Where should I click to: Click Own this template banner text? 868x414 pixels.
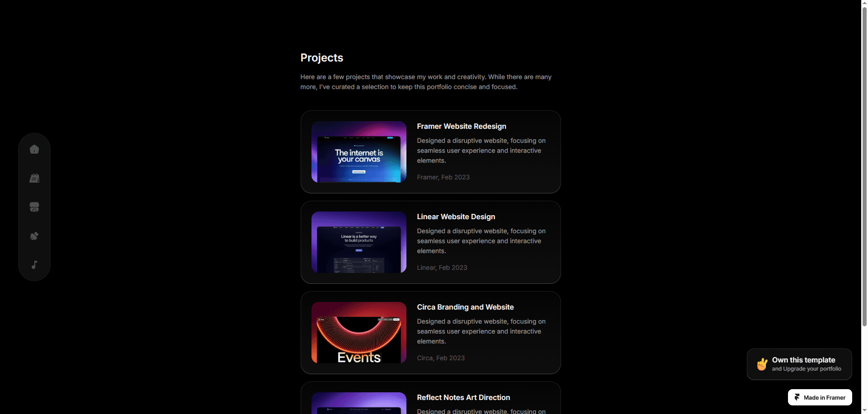[803, 360]
